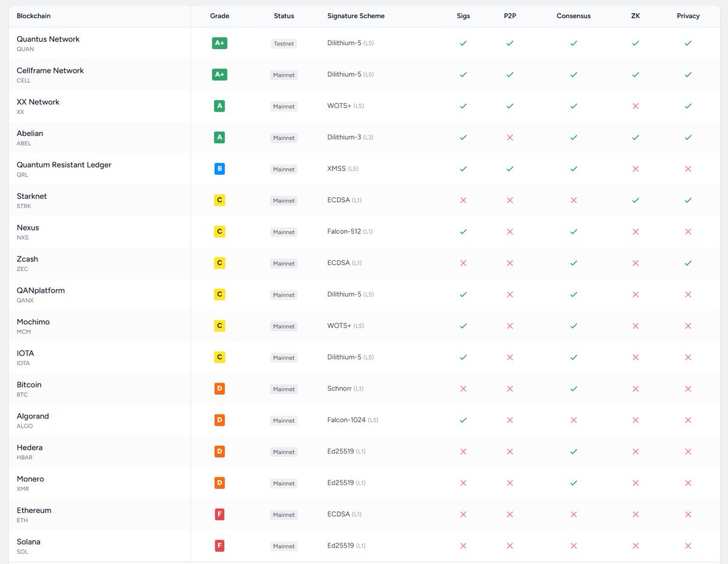
Task: Click the Starknet Consensus red cross
Action: (573, 200)
